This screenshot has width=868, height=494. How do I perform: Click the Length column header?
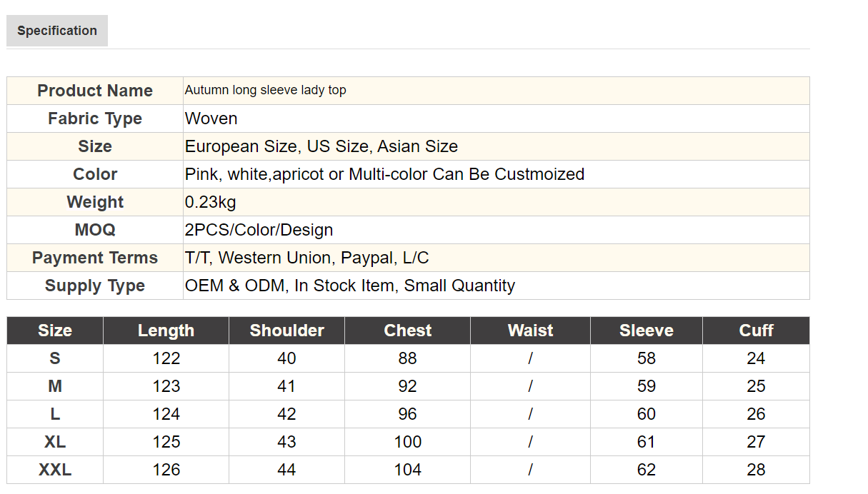[x=166, y=331]
